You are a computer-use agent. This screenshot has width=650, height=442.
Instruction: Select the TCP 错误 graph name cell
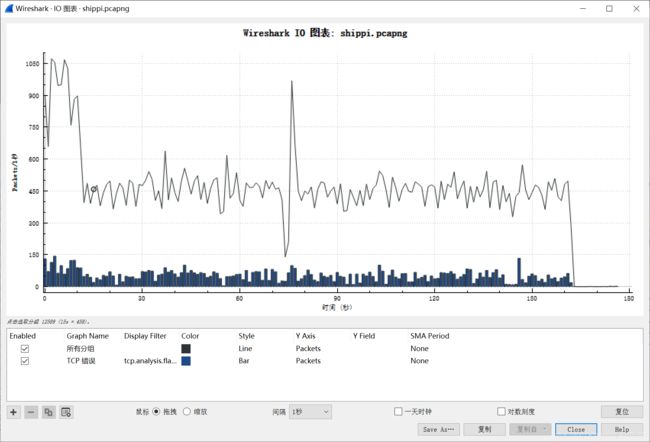[x=81, y=361]
